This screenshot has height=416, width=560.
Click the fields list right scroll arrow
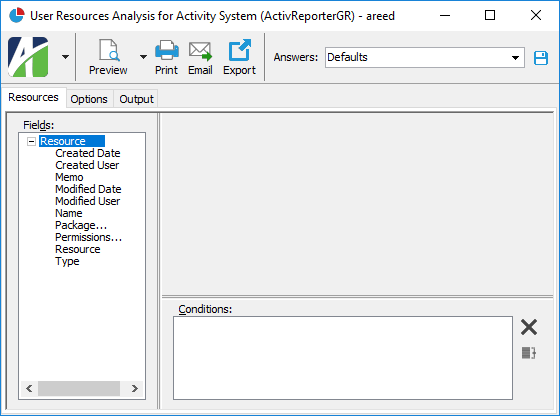135,388
